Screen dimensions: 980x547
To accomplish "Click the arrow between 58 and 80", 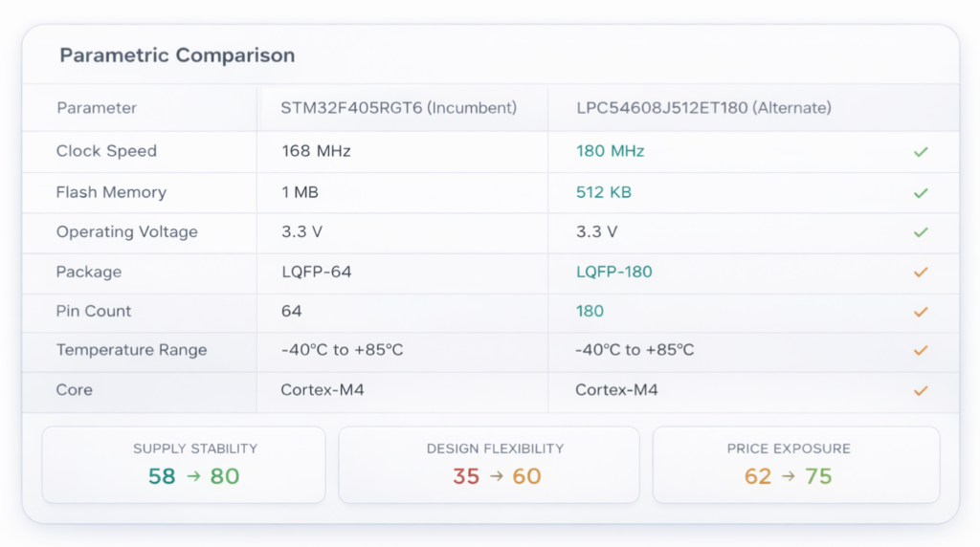I will [193, 476].
